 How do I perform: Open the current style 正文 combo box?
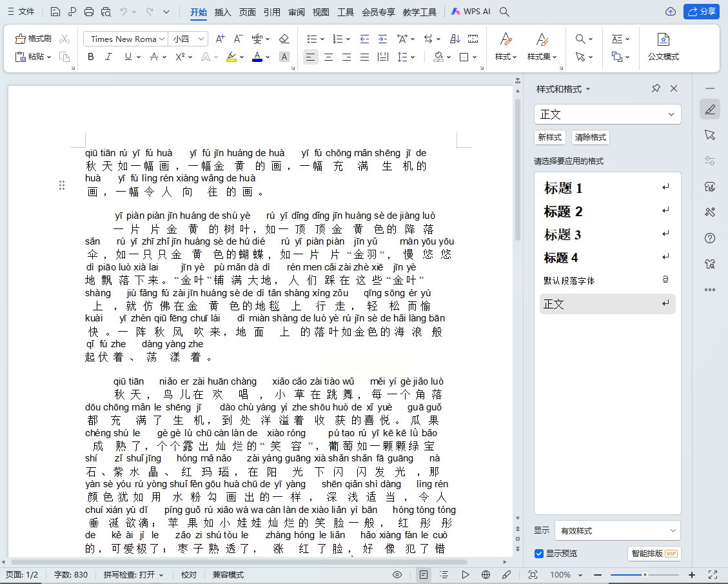click(x=607, y=114)
